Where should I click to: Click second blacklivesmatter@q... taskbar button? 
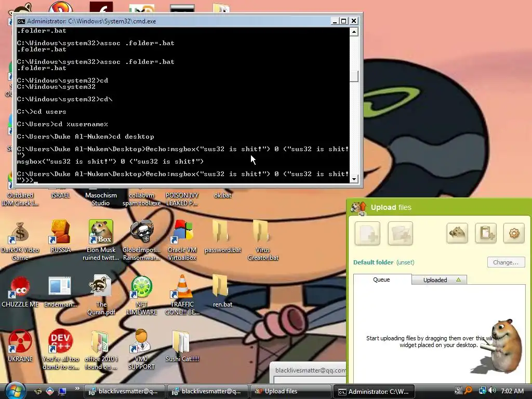pos(207,391)
